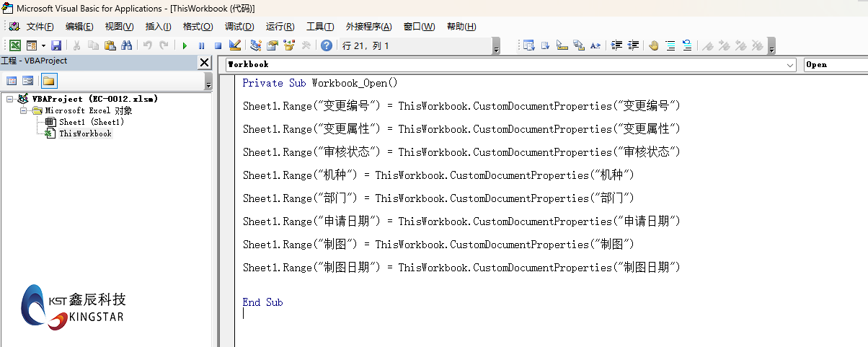Screen dimensions: 868x347
Task: Open Find with the binoculars icon
Action: point(126,45)
